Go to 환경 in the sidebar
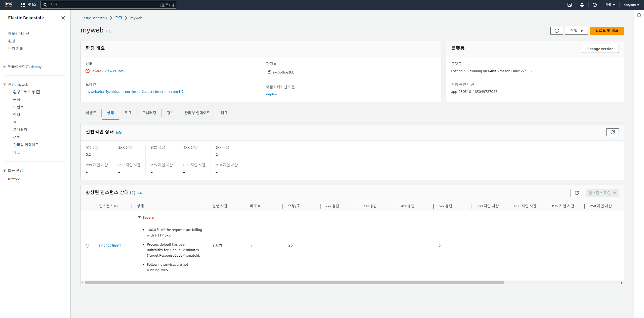Image resolution: width=644 pixels, height=318 pixels. [12, 41]
